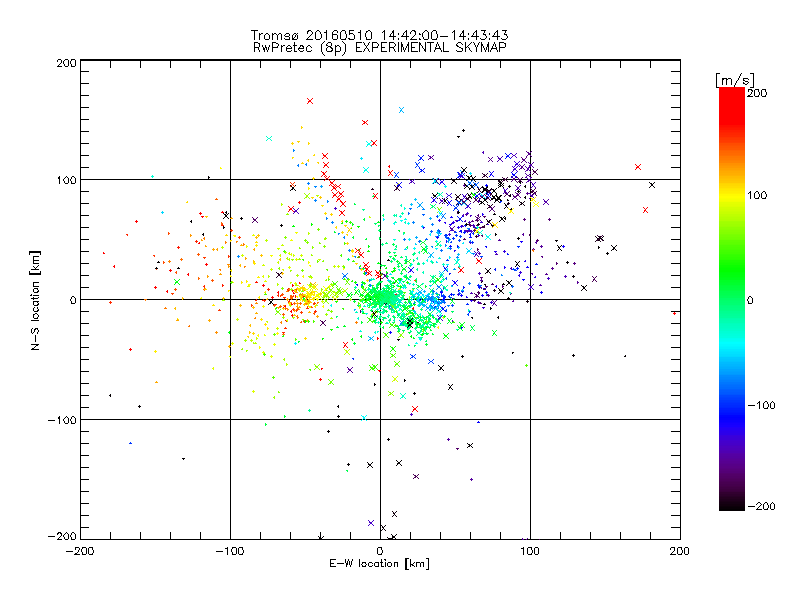800x600 pixels.
Task: Click the colorbar value label '100'
Action: 757,195
